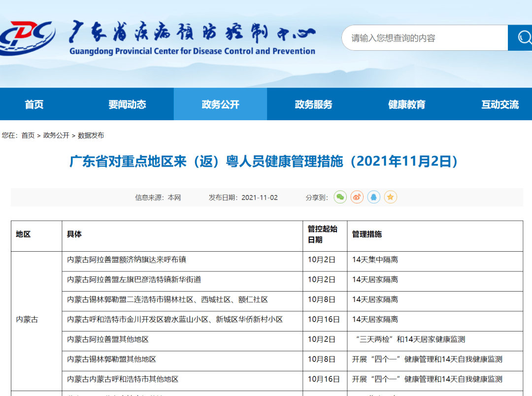The width and height of the screenshot is (532, 396).
Task: Open the 健康教育 section
Action: (407, 104)
